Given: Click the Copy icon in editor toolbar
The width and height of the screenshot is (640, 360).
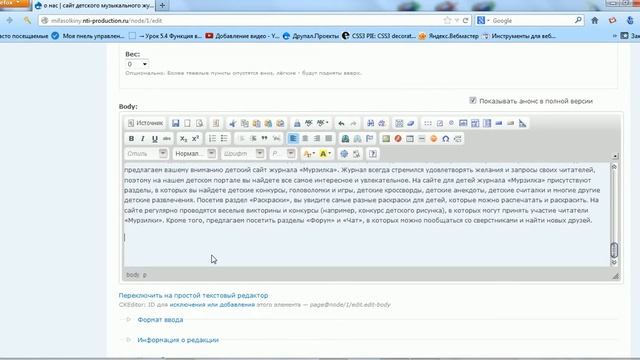Looking at the screenshot, I should pyautogui.click(x=244, y=123).
